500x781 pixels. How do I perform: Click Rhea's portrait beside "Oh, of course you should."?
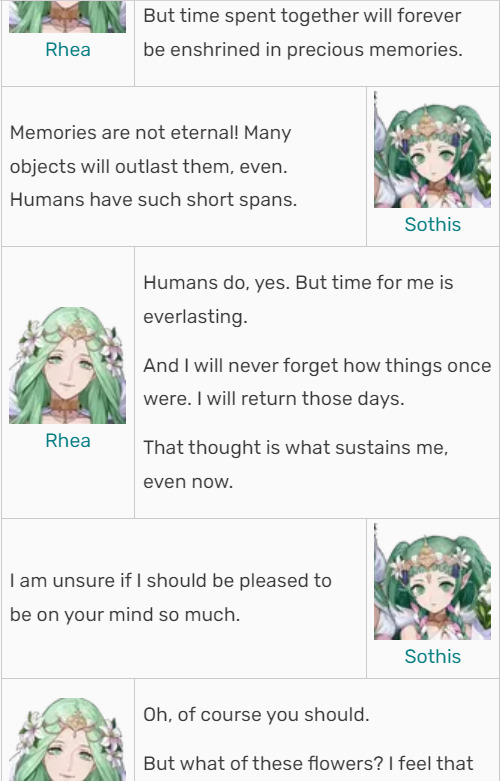67,739
